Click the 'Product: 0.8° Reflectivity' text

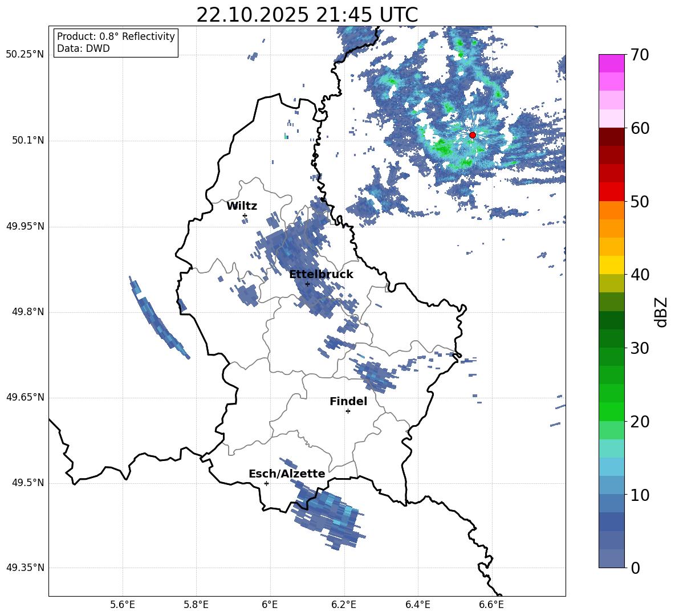(116, 36)
